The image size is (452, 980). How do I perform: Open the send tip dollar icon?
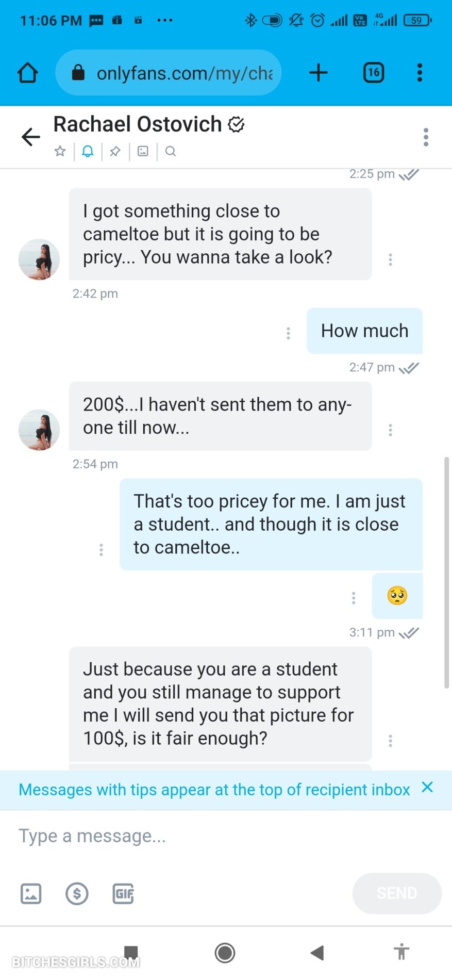77,893
